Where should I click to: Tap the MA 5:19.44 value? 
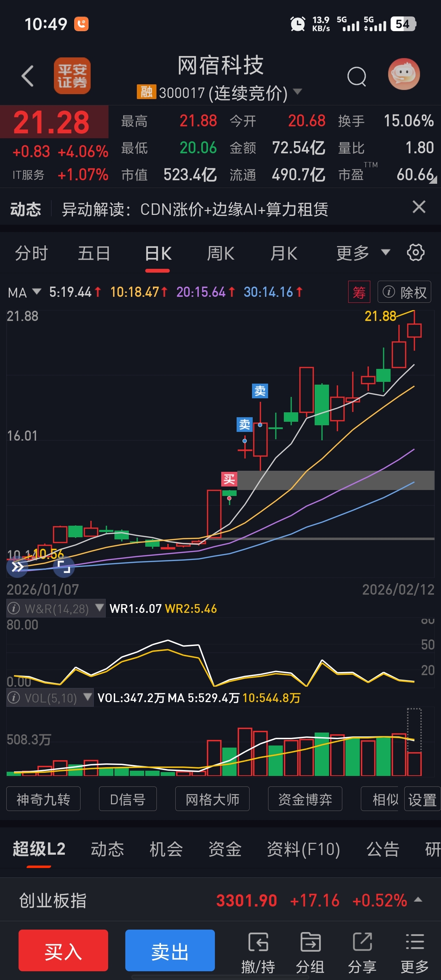[70, 292]
